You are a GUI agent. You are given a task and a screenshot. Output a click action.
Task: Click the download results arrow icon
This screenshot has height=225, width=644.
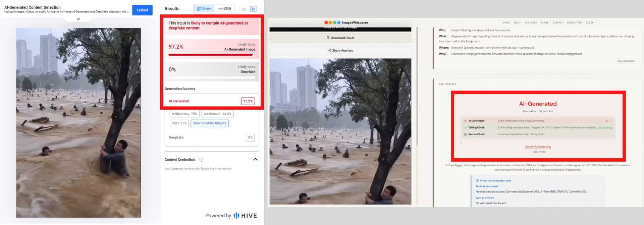click(244, 9)
